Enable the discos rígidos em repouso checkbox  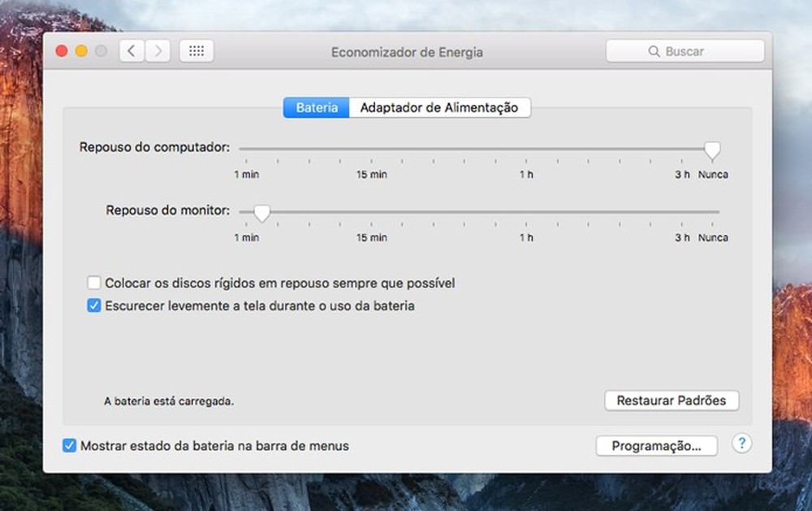[x=94, y=283]
